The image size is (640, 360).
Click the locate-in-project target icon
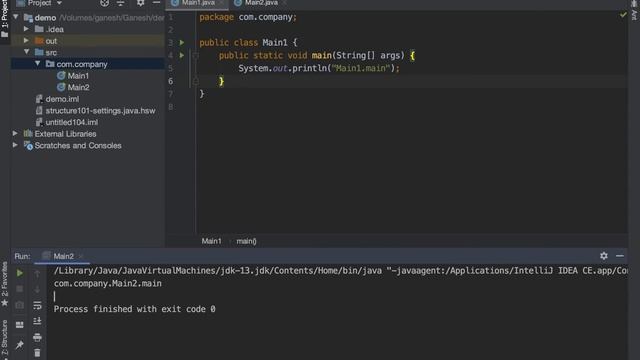click(x=104, y=3)
